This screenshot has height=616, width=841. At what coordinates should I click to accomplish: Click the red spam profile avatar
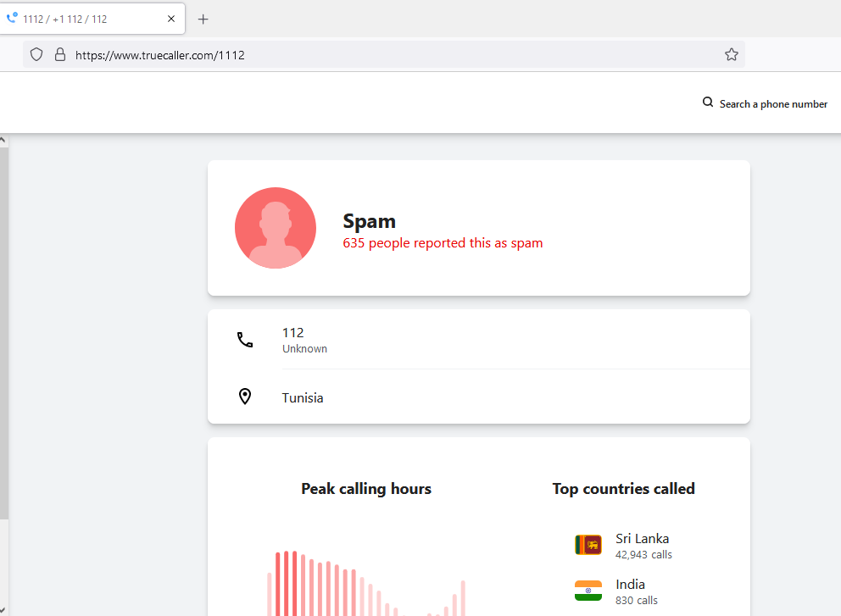coord(276,228)
